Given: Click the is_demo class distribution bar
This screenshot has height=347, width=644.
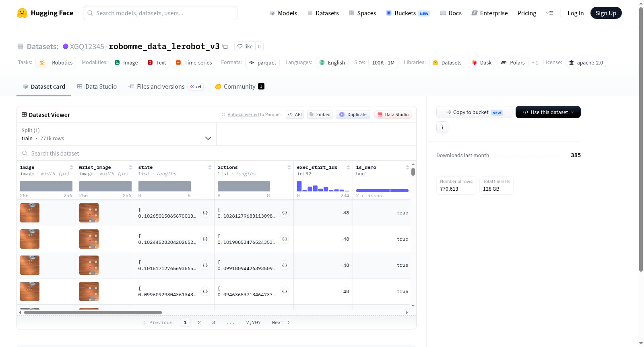Looking at the screenshot, I should pyautogui.click(x=382, y=190).
